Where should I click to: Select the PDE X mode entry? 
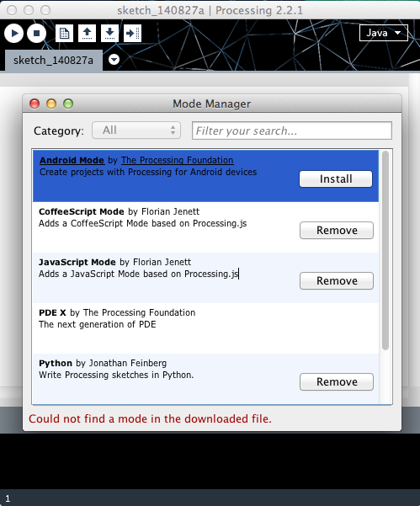(x=205, y=328)
